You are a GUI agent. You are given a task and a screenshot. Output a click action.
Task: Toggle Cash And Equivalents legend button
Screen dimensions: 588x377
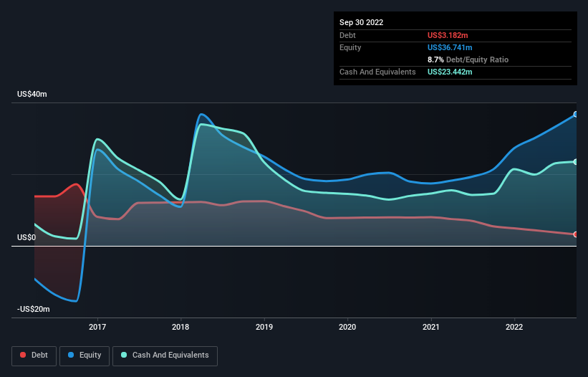[165, 355]
